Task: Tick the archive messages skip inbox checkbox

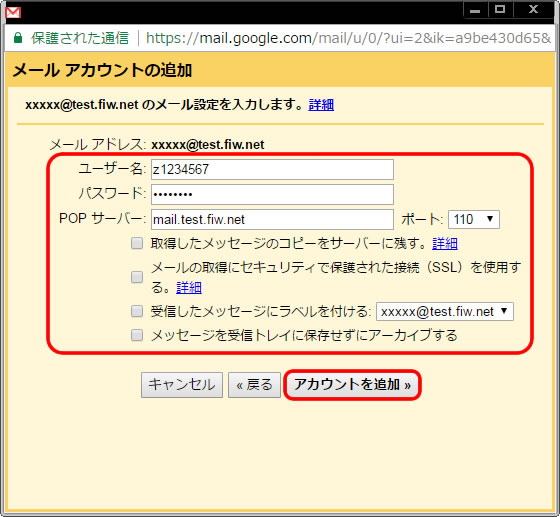Action: (x=137, y=335)
